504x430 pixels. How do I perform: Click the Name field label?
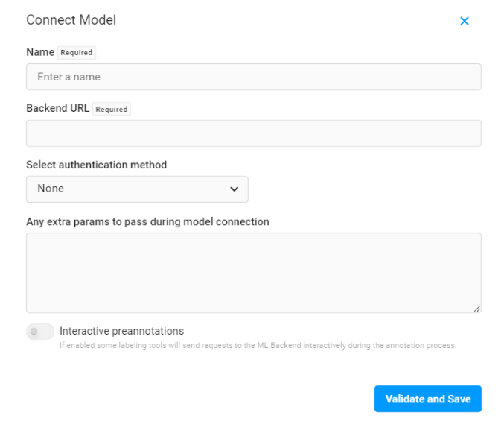(x=40, y=52)
